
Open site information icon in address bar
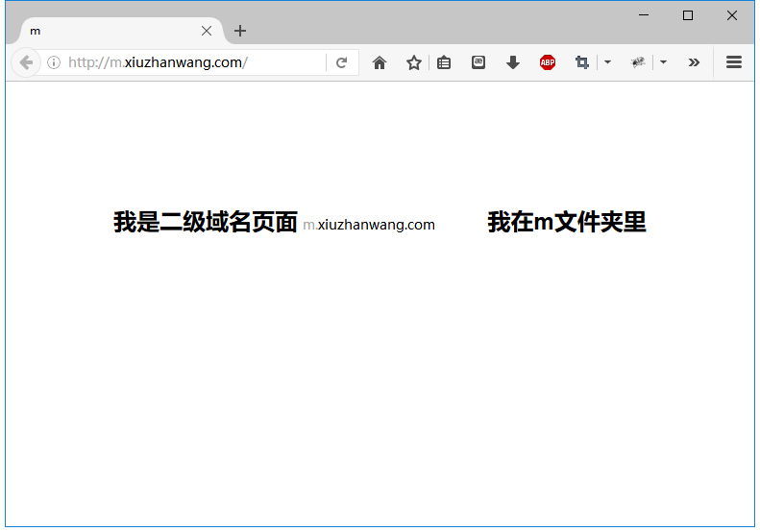pos(54,62)
